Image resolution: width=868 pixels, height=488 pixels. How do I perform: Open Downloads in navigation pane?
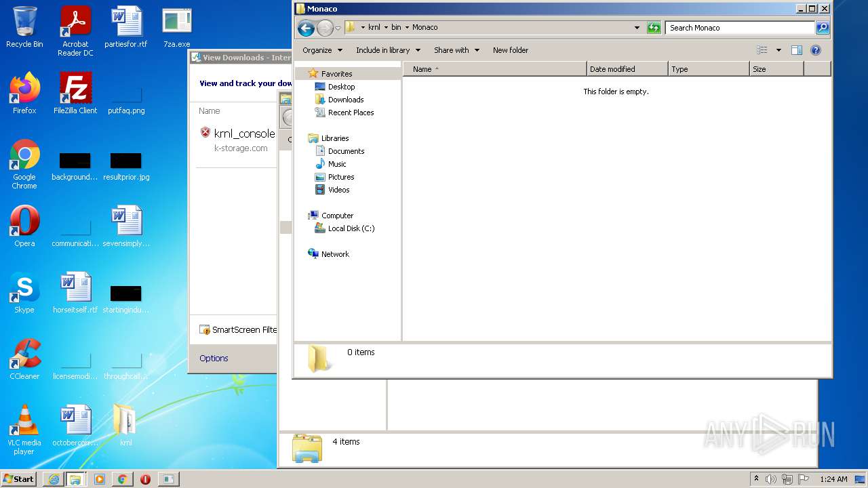[x=346, y=99]
